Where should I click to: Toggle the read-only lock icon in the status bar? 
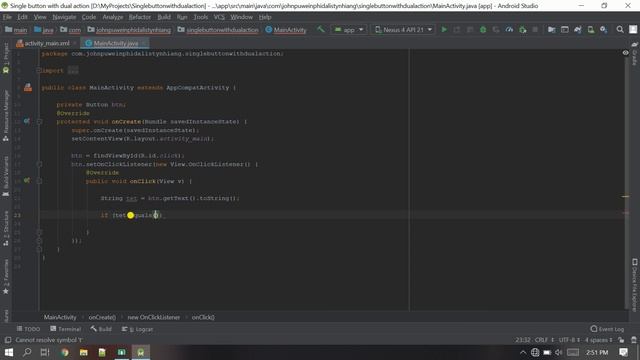621,340
